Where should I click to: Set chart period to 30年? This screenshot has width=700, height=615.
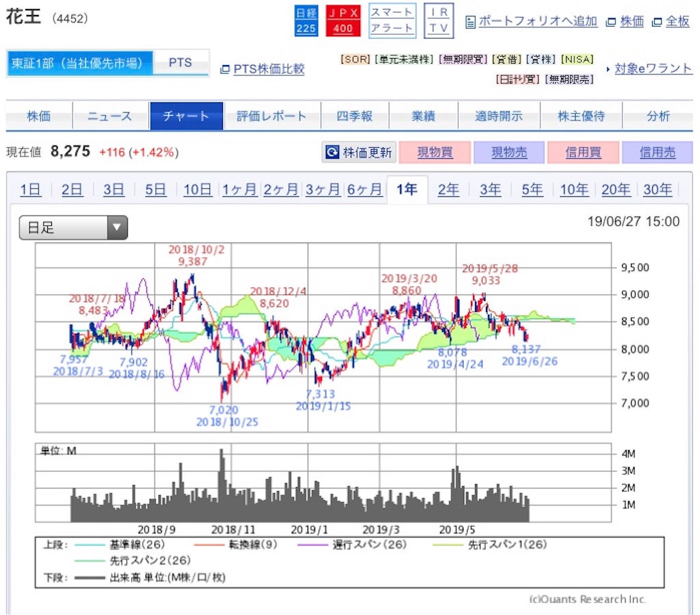[658, 189]
